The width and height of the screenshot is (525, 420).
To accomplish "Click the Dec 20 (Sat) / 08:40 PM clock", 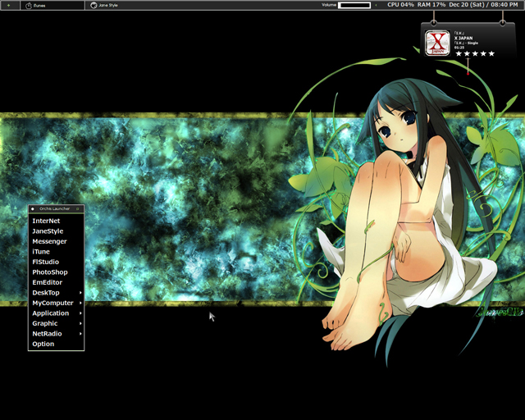I will pos(483,5).
